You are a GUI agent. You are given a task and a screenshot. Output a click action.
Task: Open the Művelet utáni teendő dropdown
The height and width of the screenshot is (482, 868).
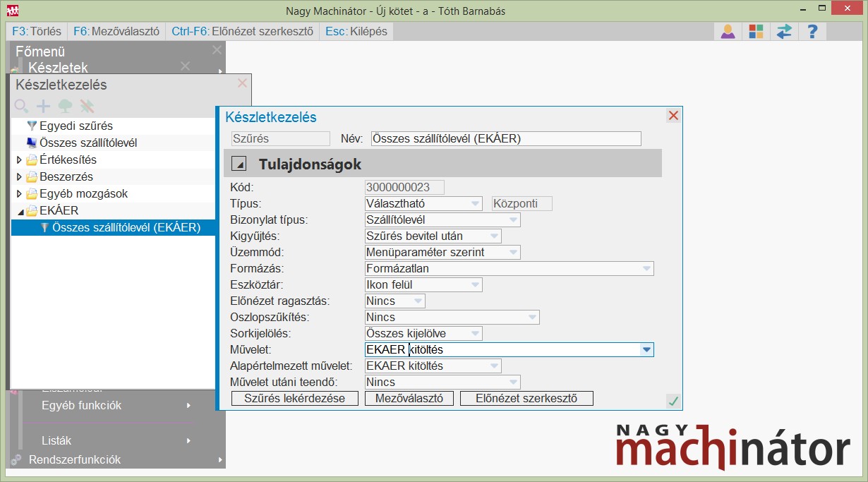coord(513,382)
